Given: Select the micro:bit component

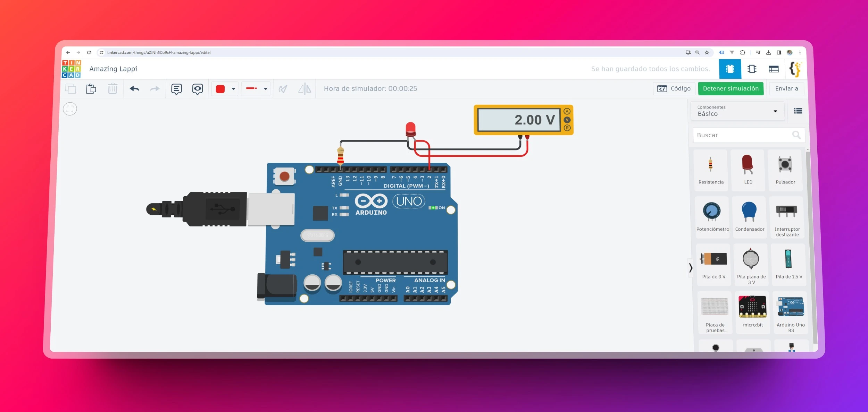Looking at the screenshot, I should [753, 312].
